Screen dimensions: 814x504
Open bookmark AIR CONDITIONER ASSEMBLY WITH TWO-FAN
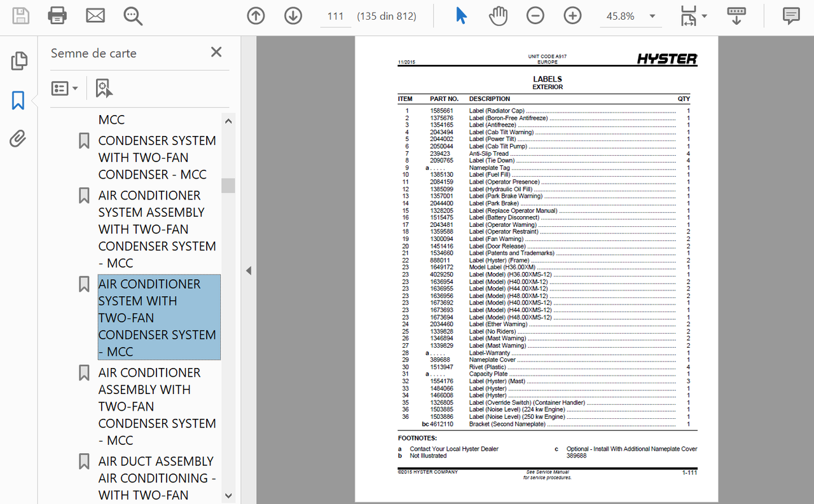tap(157, 406)
